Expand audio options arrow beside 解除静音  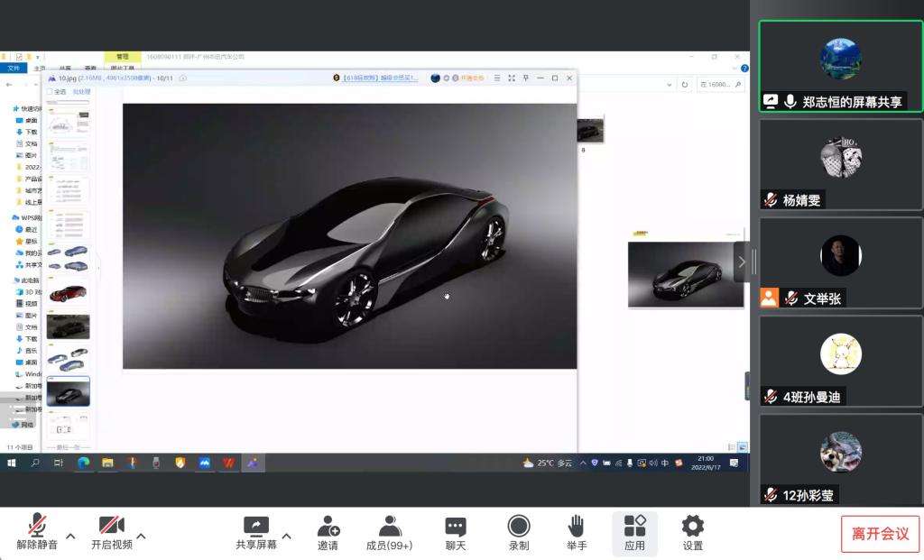[70, 536]
